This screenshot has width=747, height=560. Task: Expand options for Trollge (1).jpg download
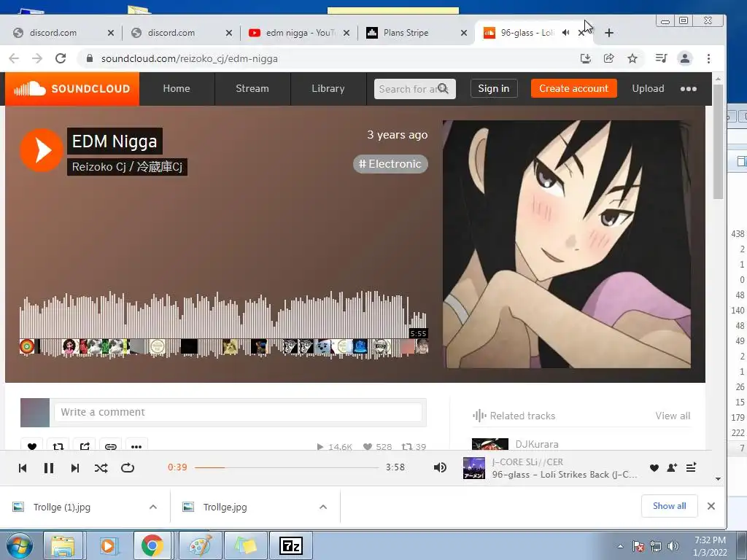pos(153,507)
